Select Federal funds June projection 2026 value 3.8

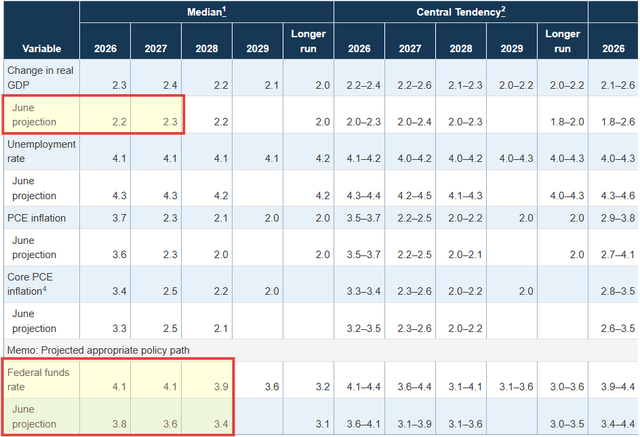tap(119, 424)
